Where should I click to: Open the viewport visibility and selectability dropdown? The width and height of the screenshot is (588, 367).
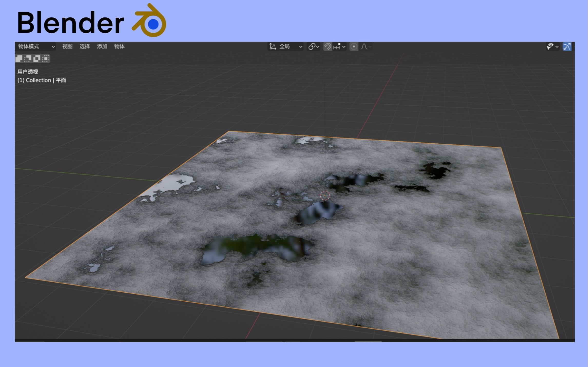click(552, 46)
